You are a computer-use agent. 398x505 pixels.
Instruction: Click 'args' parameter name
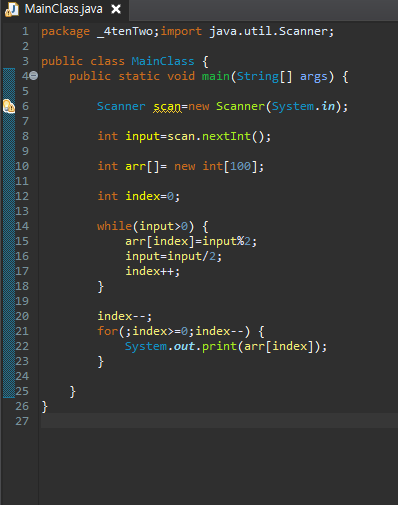pos(314,77)
